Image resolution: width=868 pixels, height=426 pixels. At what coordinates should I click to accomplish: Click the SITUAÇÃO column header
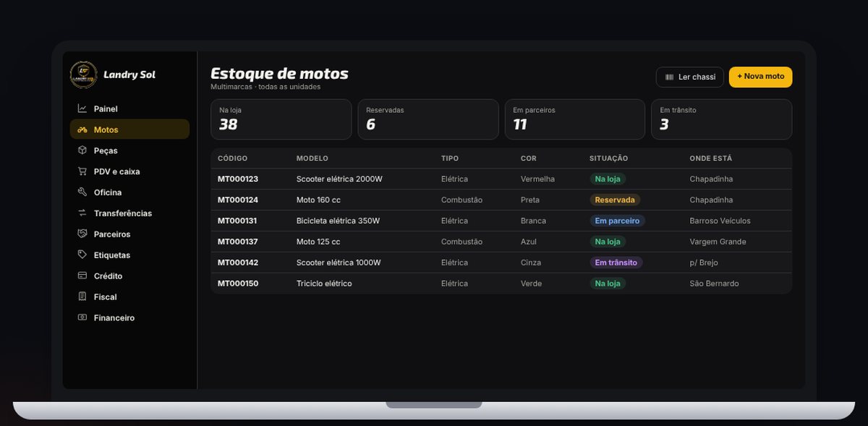tap(609, 158)
